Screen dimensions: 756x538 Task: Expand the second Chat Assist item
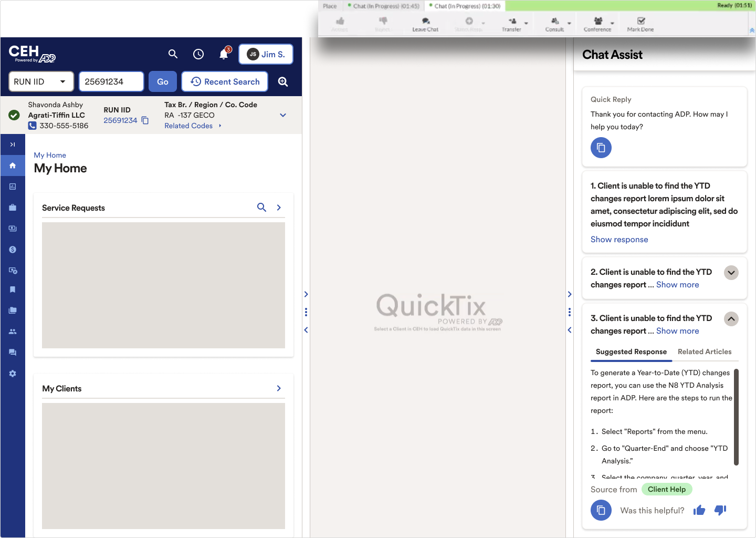point(731,273)
